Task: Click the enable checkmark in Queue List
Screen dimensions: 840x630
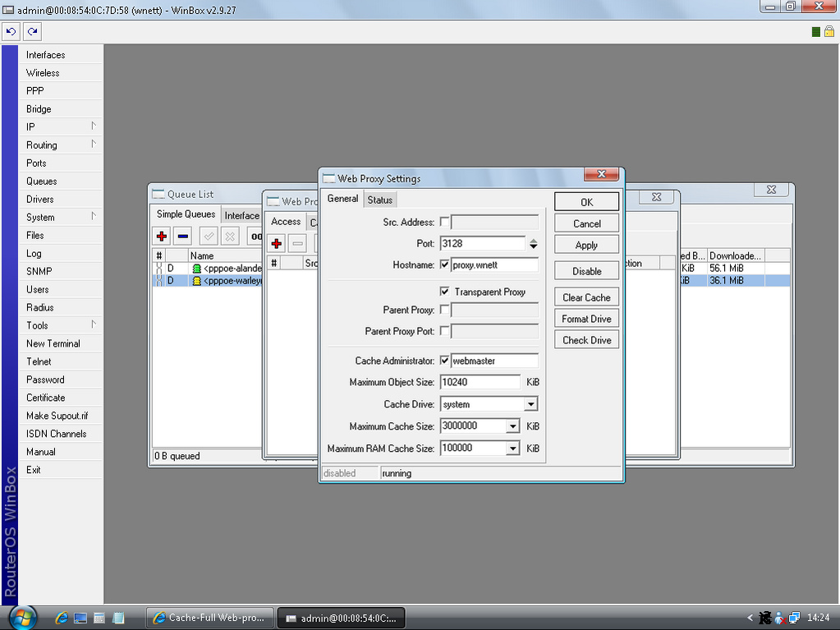Action: coord(209,236)
